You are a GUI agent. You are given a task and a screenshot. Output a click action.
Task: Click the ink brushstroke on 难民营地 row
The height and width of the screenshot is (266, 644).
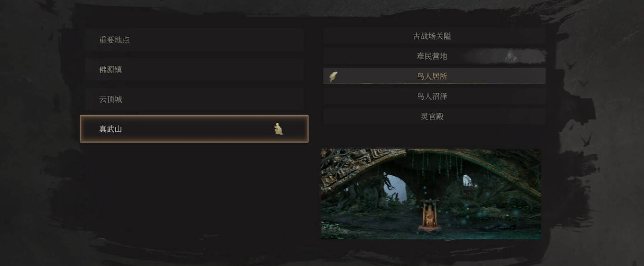[x=504, y=56]
